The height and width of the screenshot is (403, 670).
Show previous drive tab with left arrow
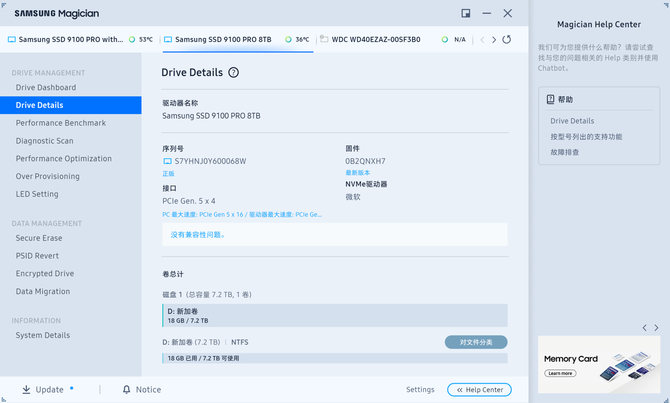[x=482, y=39]
